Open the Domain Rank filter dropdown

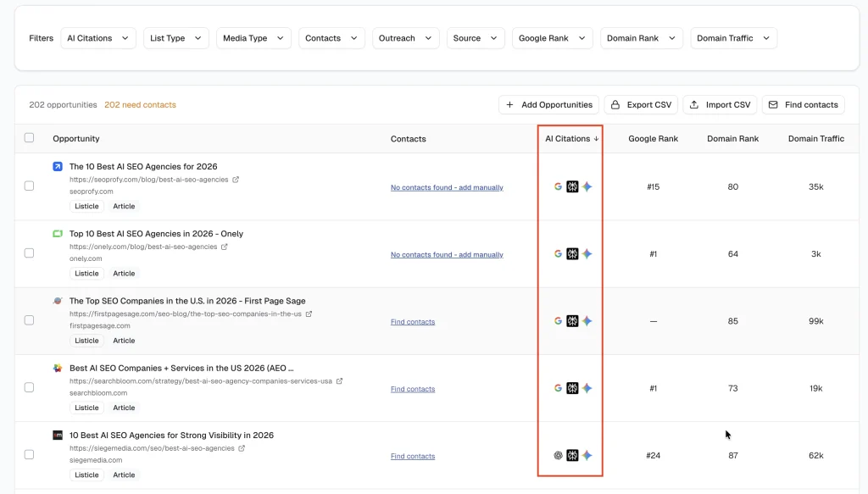click(x=642, y=38)
